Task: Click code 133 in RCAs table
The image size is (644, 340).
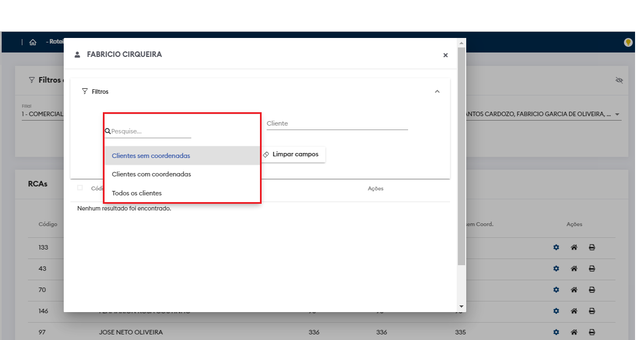Action: (x=43, y=247)
